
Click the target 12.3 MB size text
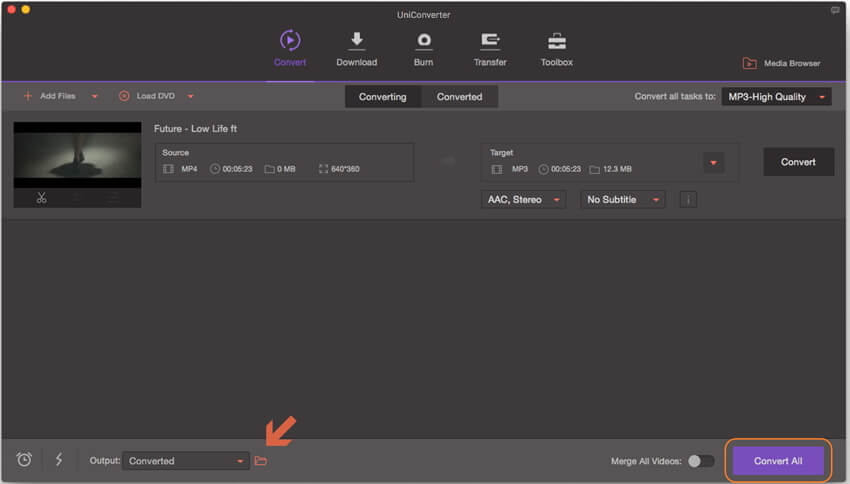(617, 169)
